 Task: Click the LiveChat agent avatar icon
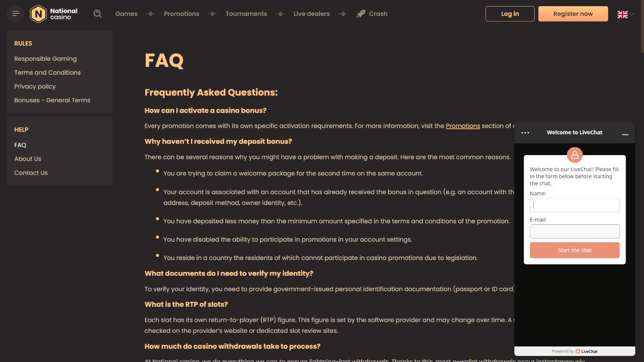pos(575,155)
